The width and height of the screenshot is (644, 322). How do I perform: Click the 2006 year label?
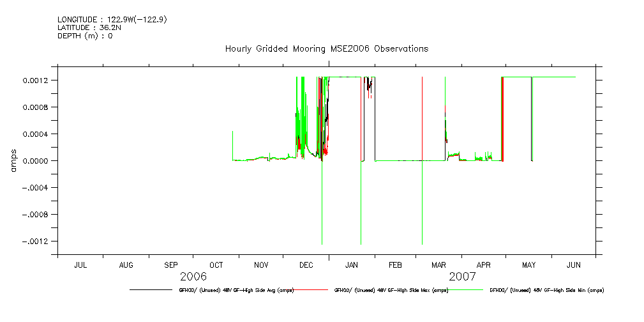(193, 277)
